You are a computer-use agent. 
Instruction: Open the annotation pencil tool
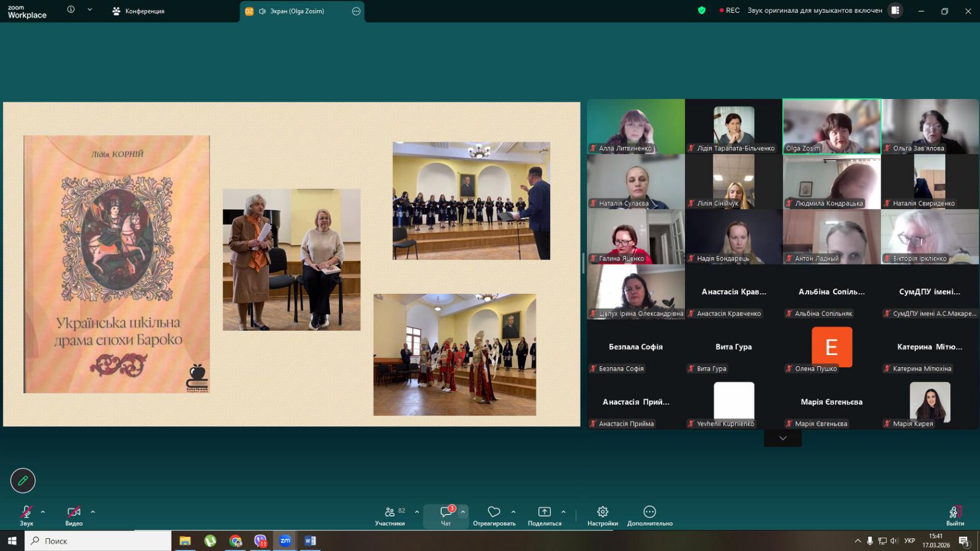pyautogui.click(x=23, y=481)
